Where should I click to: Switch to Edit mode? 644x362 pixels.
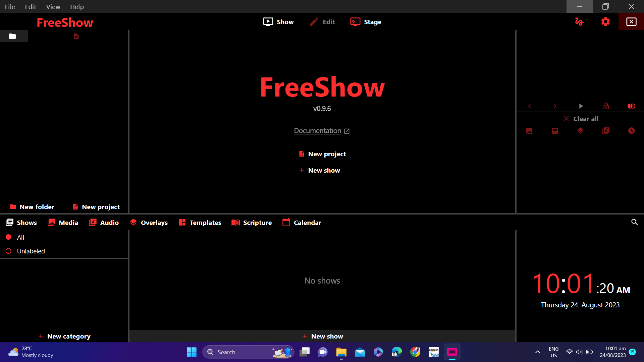[322, 21]
